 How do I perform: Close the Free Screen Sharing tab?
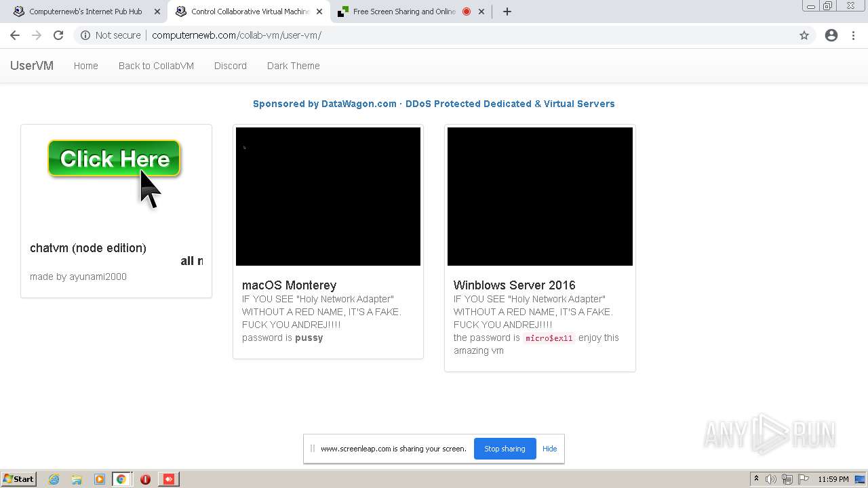click(x=482, y=12)
